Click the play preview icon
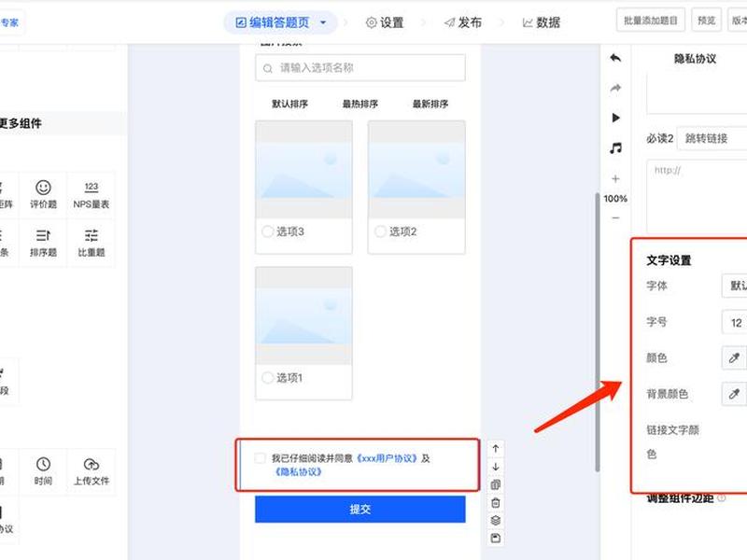Viewport: 747px width, 560px height. (x=615, y=118)
